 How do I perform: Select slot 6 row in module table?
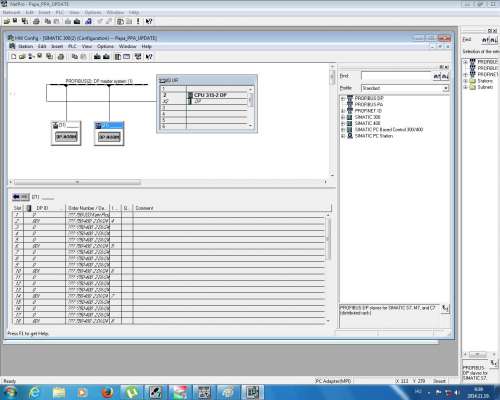coord(169,246)
